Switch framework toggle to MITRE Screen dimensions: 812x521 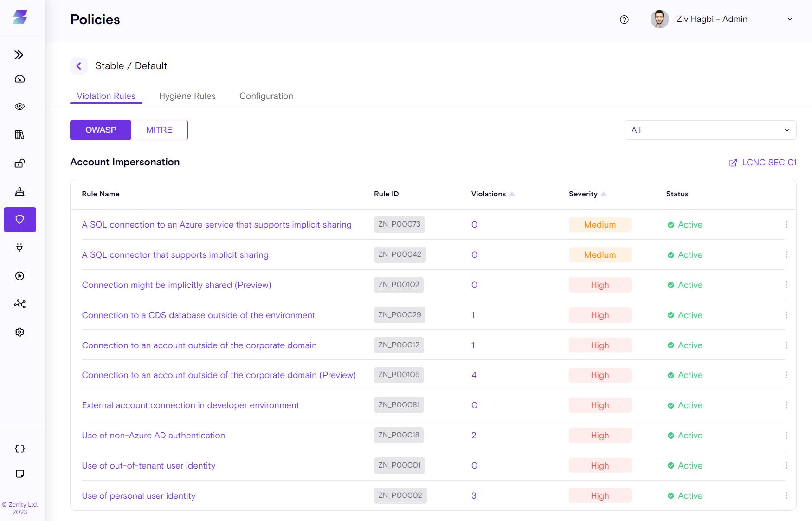[x=159, y=130]
